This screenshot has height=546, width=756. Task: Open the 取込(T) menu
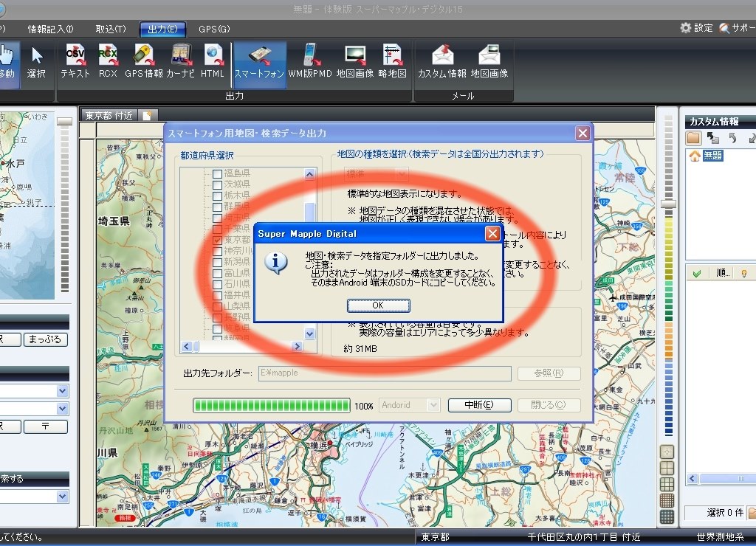111,29
